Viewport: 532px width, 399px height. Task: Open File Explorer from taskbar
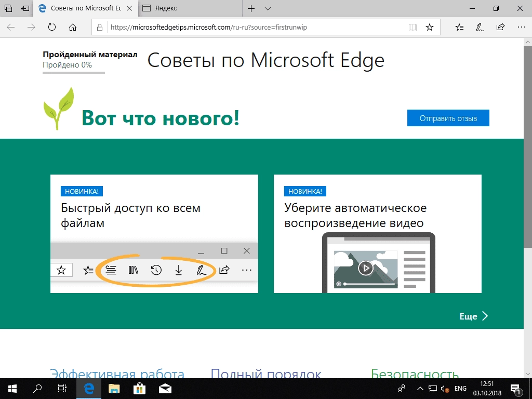(x=114, y=389)
